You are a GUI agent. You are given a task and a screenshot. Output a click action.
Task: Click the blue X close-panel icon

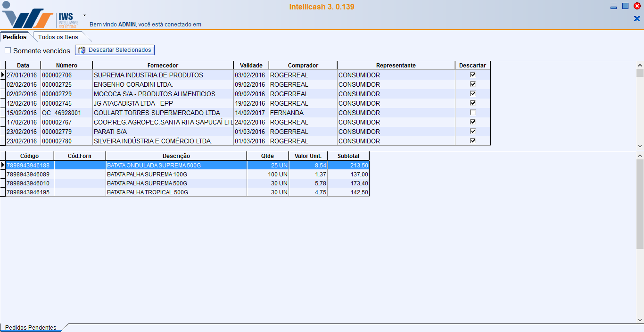click(x=637, y=19)
